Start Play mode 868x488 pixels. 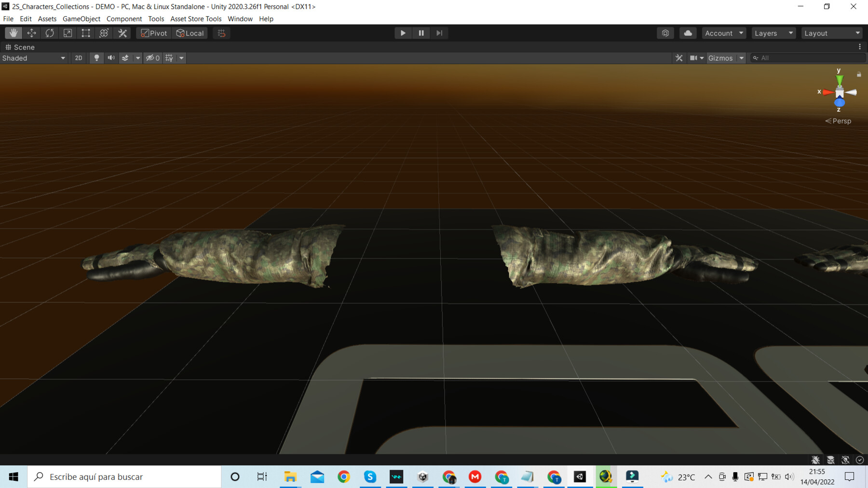pyautogui.click(x=403, y=33)
